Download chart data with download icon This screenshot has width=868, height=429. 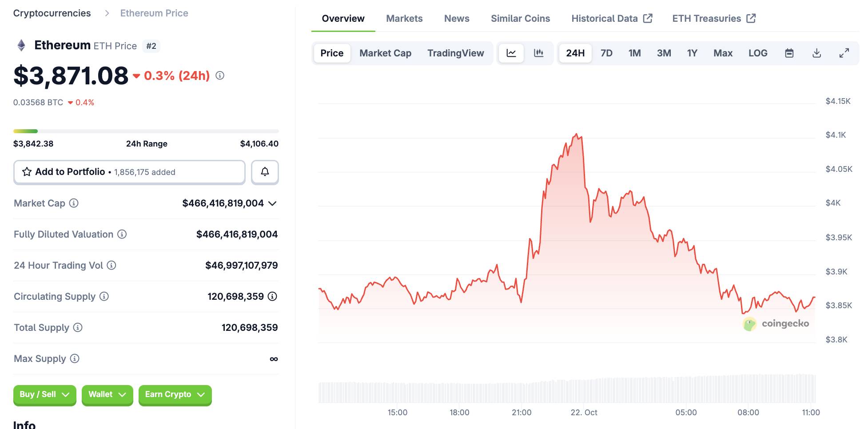pyautogui.click(x=816, y=53)
